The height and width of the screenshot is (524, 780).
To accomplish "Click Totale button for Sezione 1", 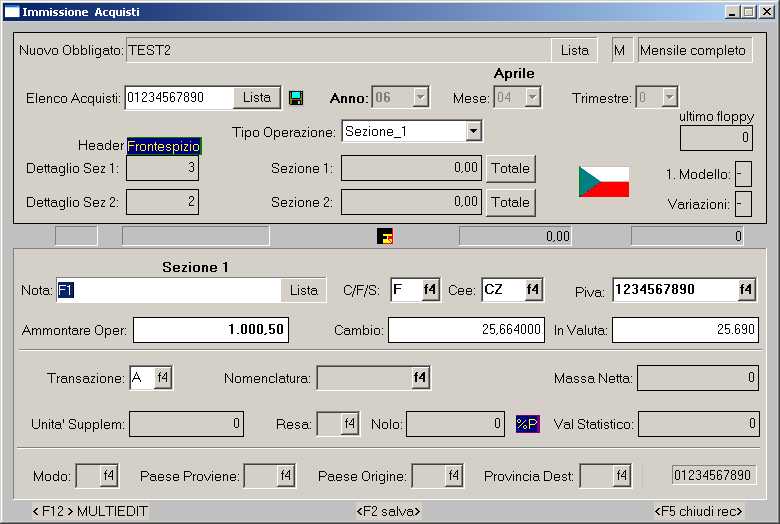I will point(511,168).
